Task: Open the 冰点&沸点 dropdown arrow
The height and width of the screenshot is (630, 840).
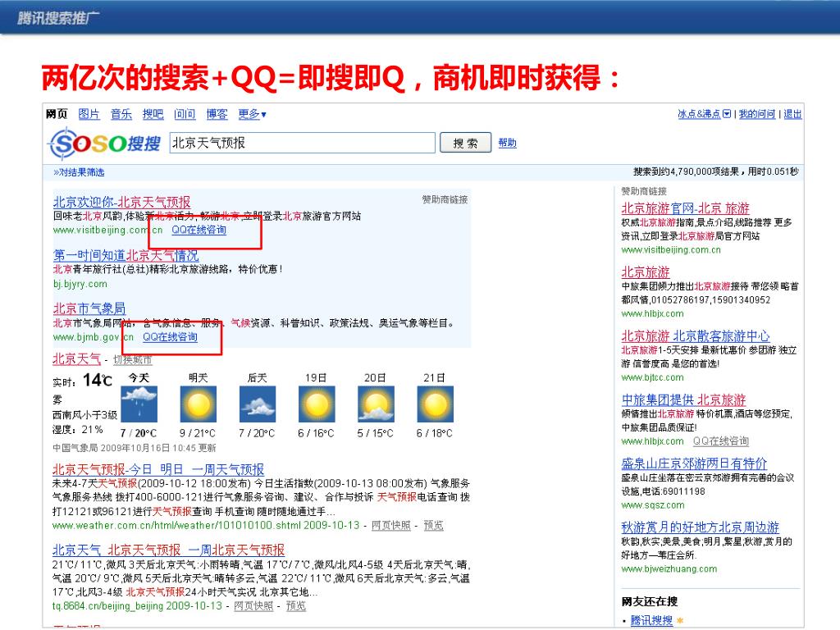Action: coord(727,113)
